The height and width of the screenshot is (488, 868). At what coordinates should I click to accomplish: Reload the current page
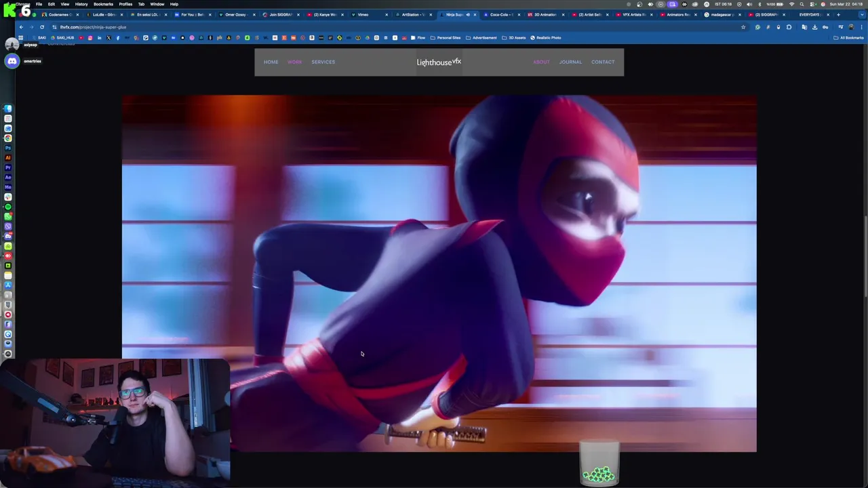42,27
